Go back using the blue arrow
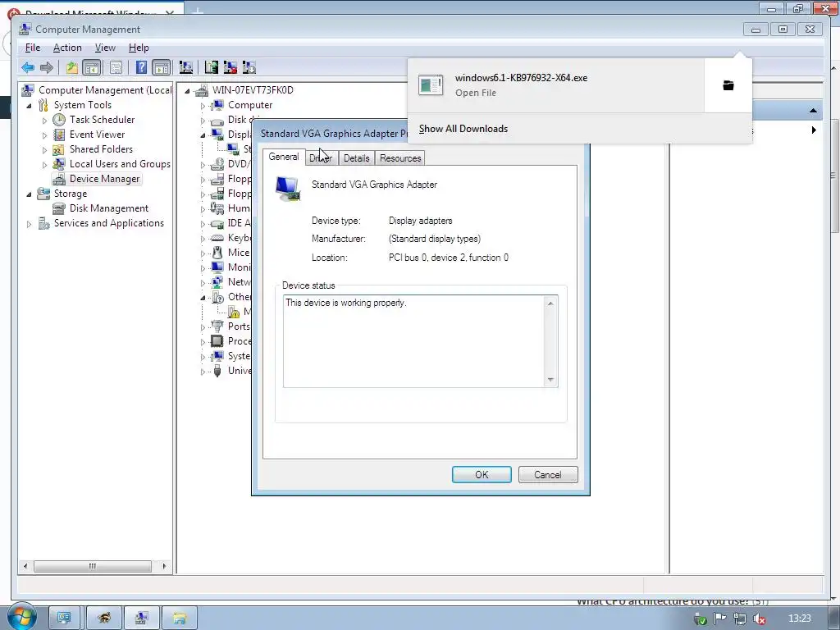Screen dimensions: 840x630 tap(28, 67)
